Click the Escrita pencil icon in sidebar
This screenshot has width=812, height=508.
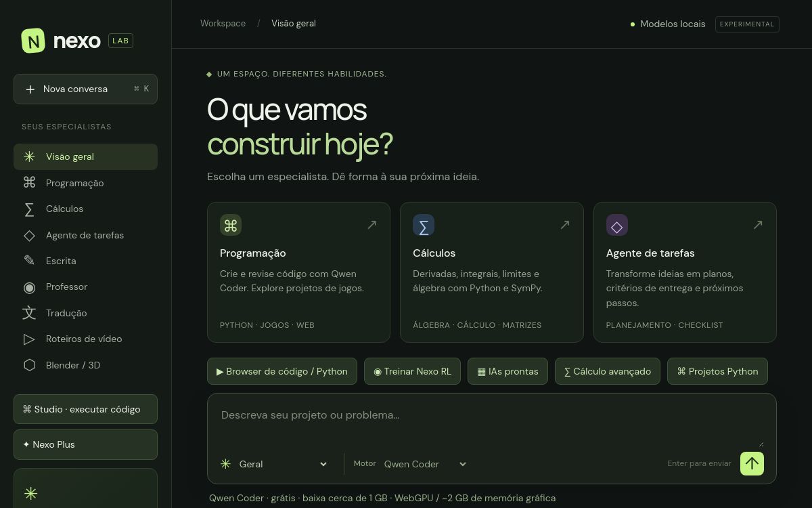pyautogui.click(x=29, y=261)
